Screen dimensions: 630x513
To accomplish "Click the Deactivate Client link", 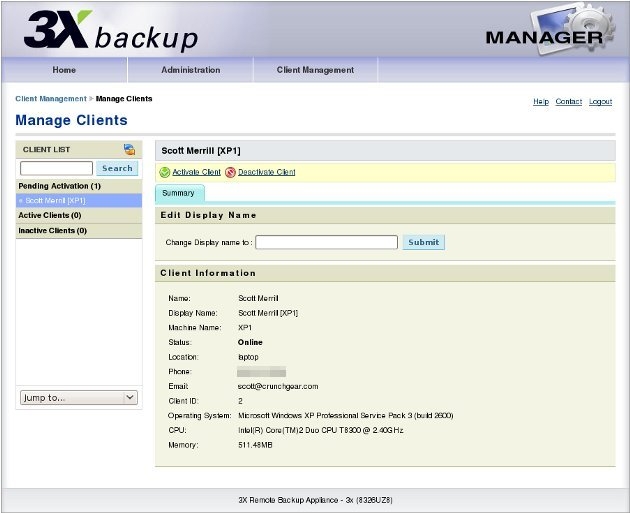I will click(x=266, y=172).
